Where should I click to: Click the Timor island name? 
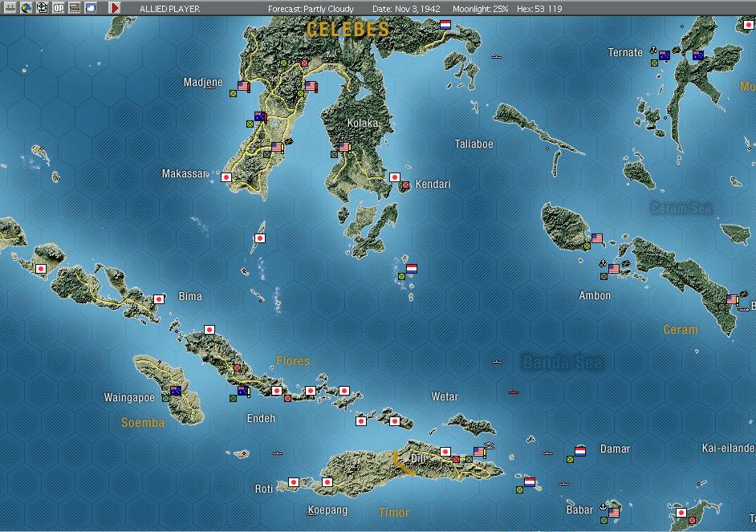pos(394,512)
